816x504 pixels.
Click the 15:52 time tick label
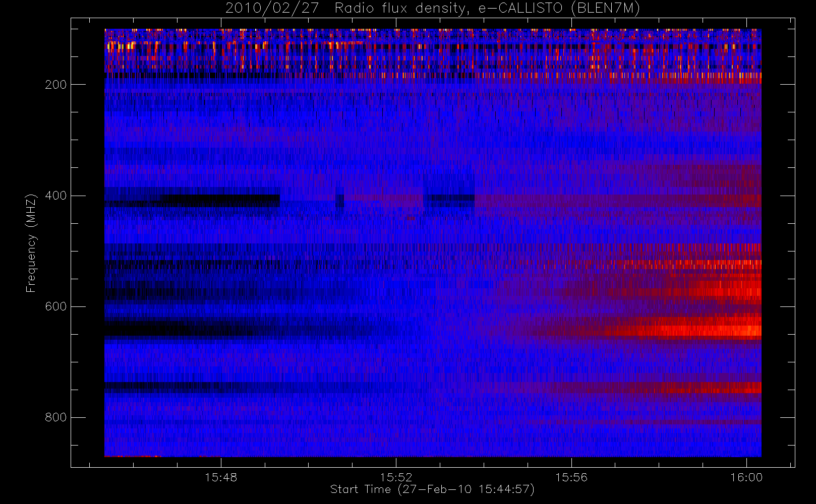396,477
